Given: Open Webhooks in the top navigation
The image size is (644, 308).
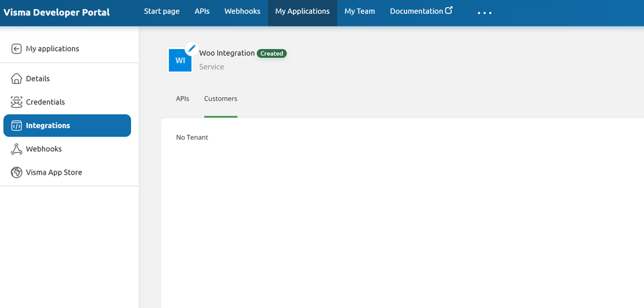Looking at the screenshot, I should 243,12.
